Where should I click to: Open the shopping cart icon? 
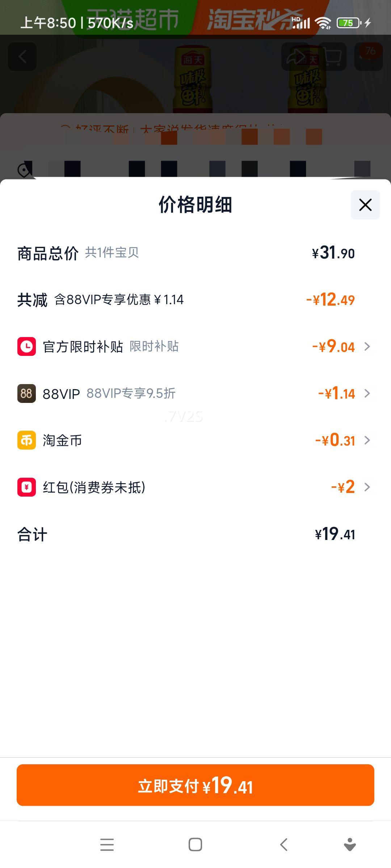pyautogui.click(x=332, y=56)
